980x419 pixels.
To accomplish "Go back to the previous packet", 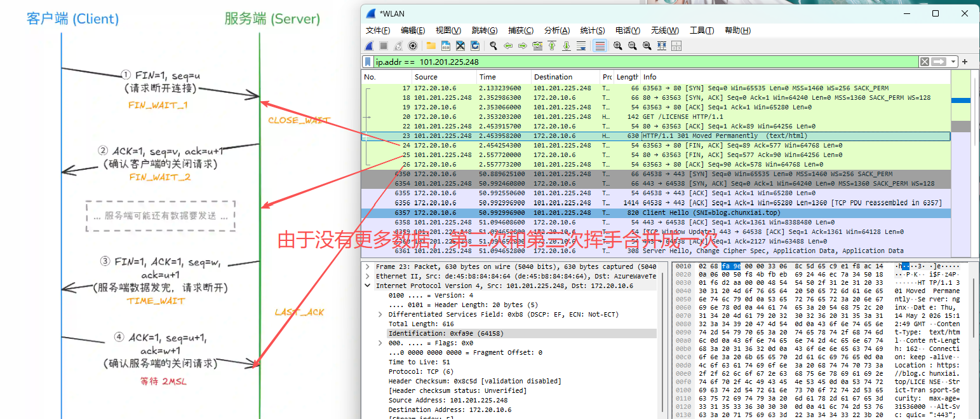I will [x=508, y=46].
